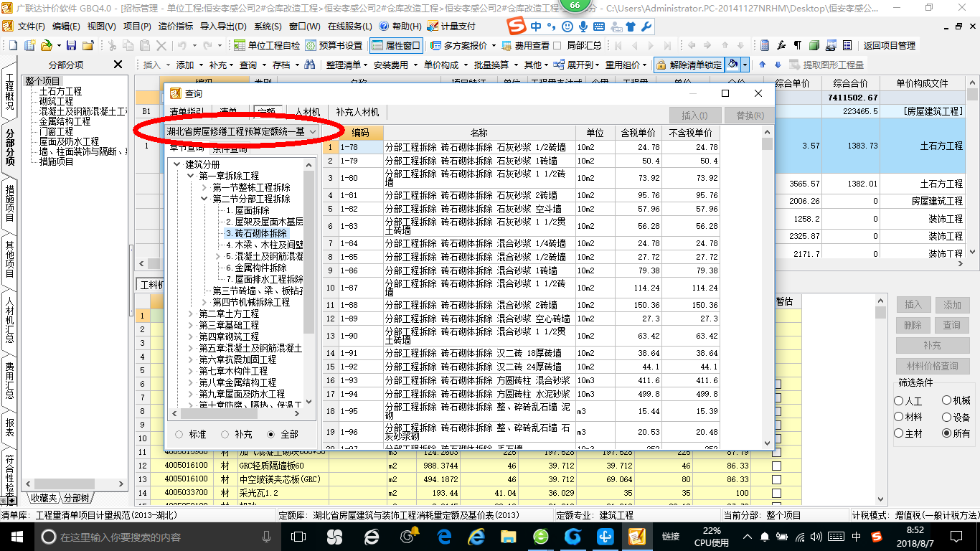This screenshot has width=980, height=551.
Task: Expand 第四节机械拆除工程 node
Action: pyautogui.click(x=204, y=302)
